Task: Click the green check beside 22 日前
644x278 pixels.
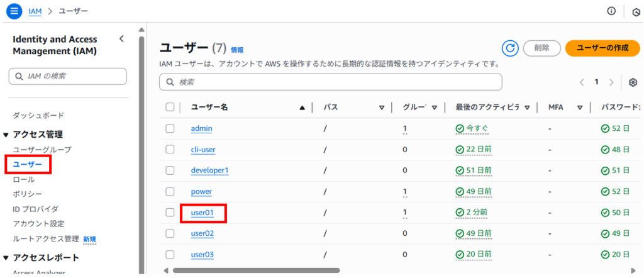Action: 460,150
